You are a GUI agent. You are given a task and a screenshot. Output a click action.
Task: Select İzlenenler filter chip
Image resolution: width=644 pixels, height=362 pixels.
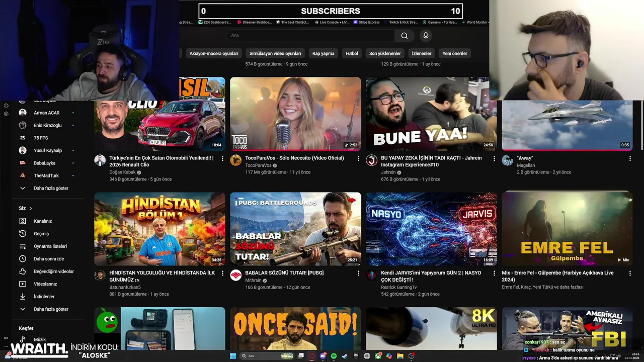422,53
